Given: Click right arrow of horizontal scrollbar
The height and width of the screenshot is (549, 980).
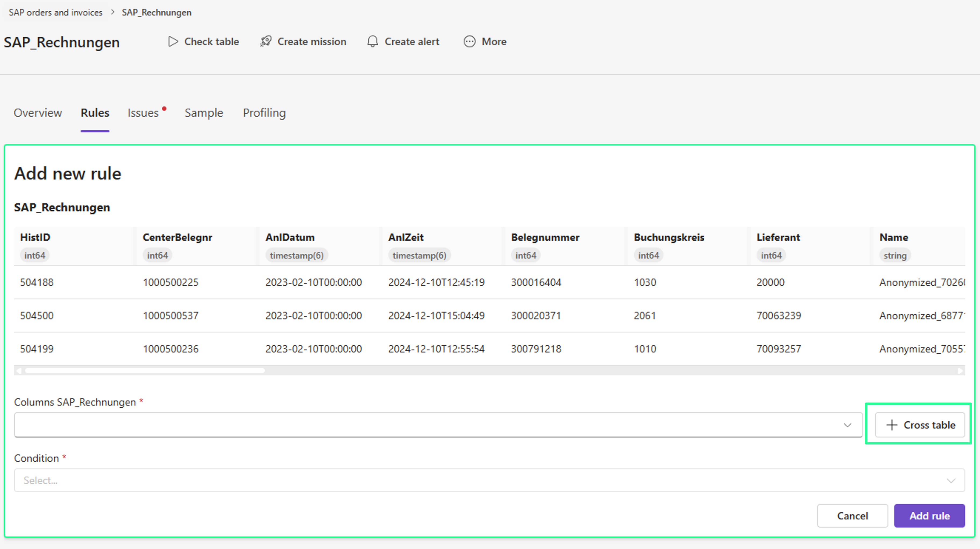Looking at the screenshot, I should pos(960,371).
